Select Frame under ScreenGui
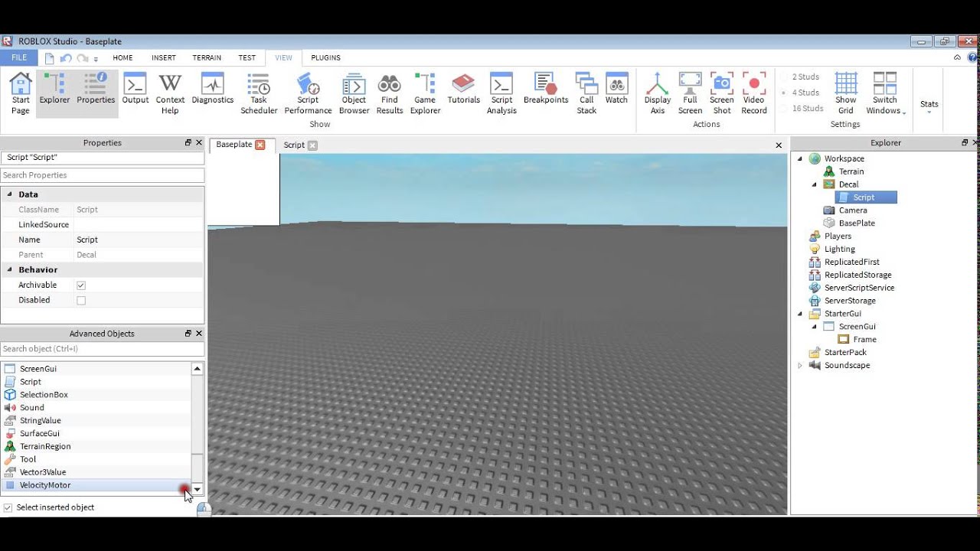 point(864,340)
